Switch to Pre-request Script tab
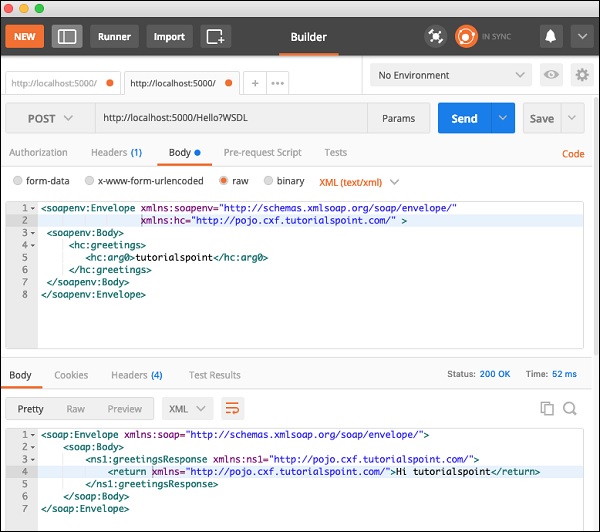Screen dimensions: 600x532 point(262,152)
